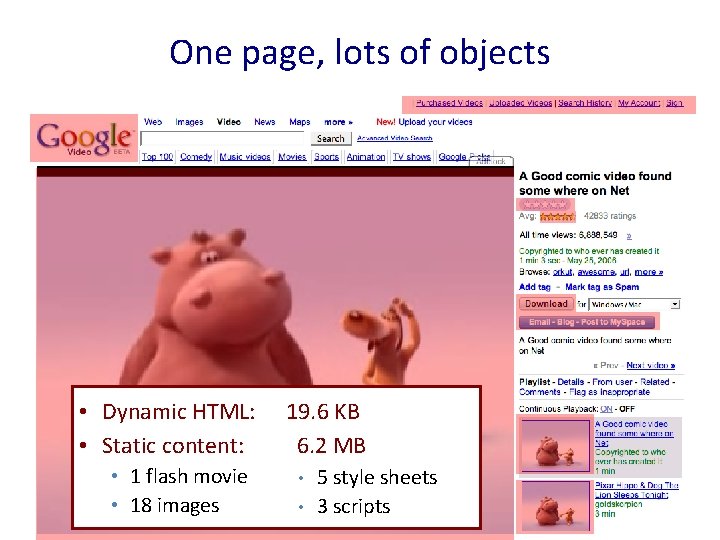Open the Movies category
720x540 pixels.
(x=292, y=157)
